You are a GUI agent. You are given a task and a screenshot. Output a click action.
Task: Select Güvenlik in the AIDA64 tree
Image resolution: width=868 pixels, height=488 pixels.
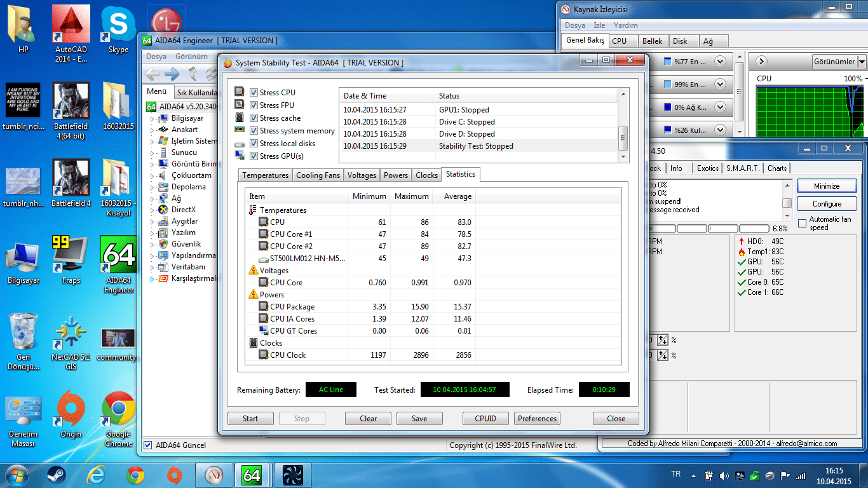coord(186,244)
